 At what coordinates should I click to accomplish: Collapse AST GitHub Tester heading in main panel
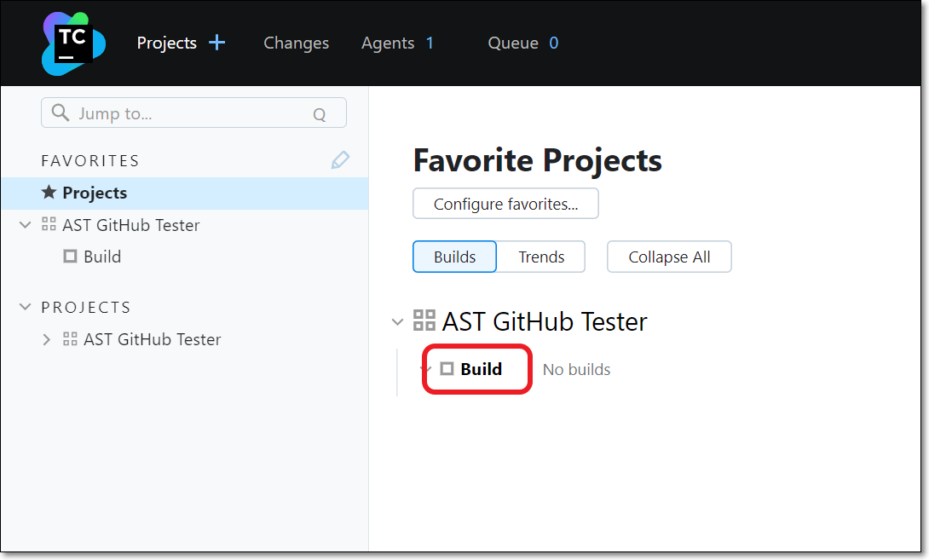coord(397,322)
